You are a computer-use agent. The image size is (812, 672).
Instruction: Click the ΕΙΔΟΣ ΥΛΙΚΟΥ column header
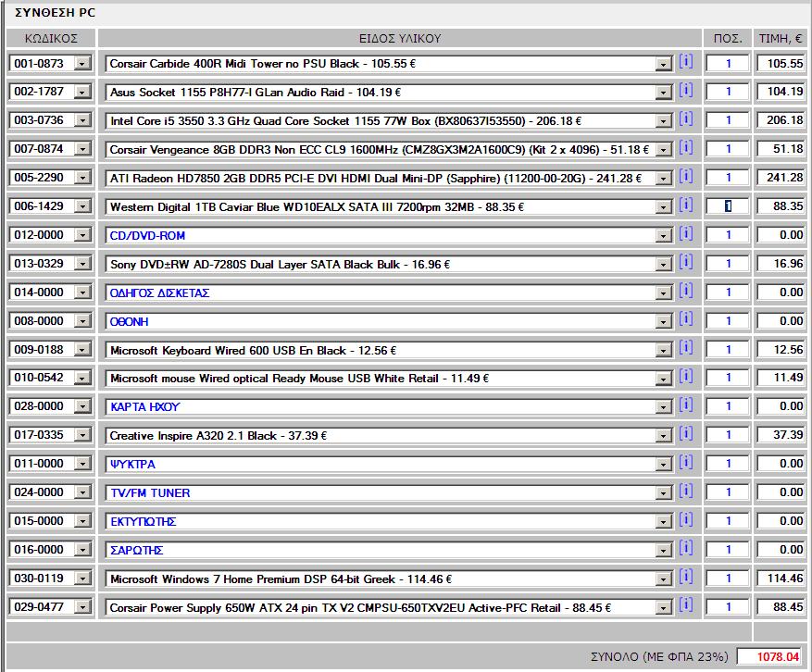point(400,38)
